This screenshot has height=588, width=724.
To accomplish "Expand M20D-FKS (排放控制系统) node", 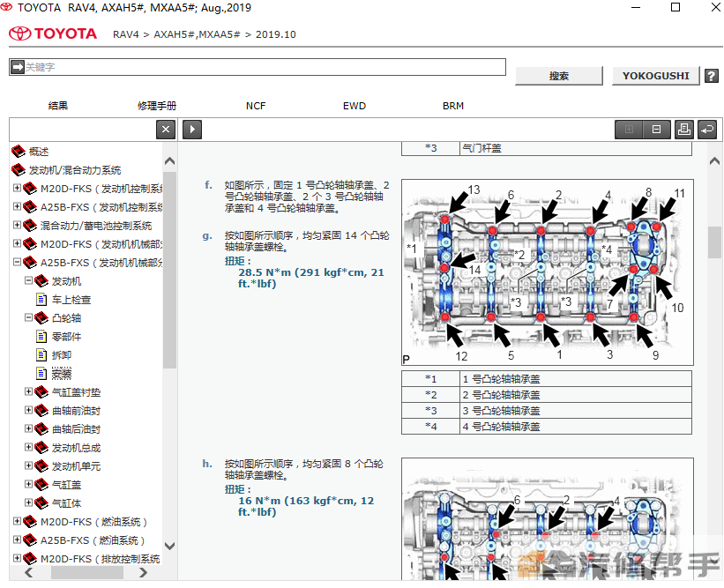I will [x=17, y=558].
